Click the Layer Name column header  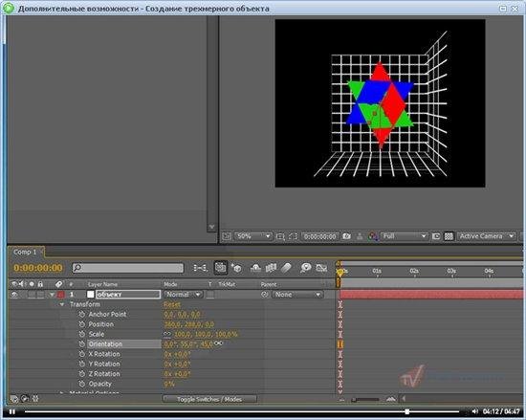pos(102,284)
